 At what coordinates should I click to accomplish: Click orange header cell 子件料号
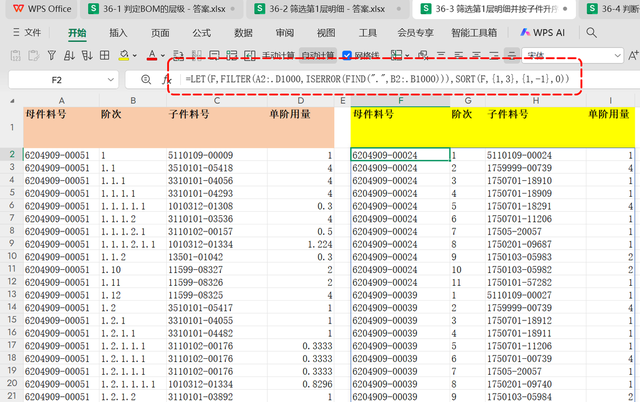point(217,127)
